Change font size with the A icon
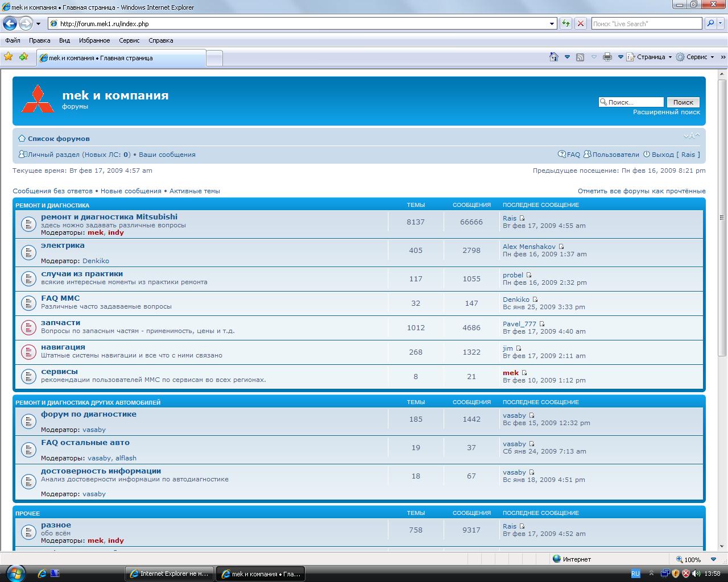The width and height of the screenshot is (728, 582). click(x=692, y=136)
